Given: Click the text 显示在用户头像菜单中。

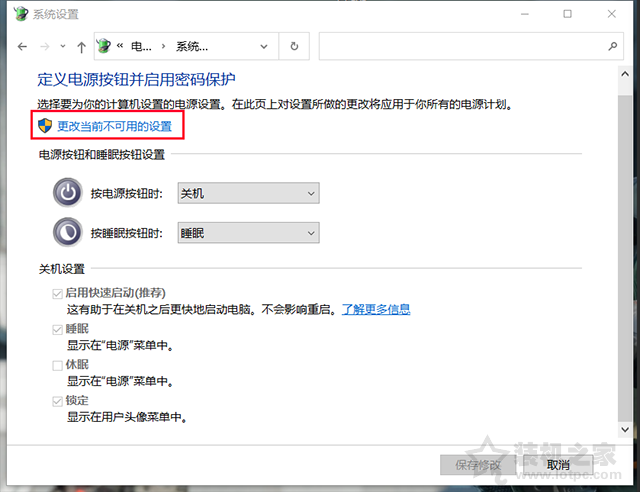Looking at the screenshot, I should 127,417.
